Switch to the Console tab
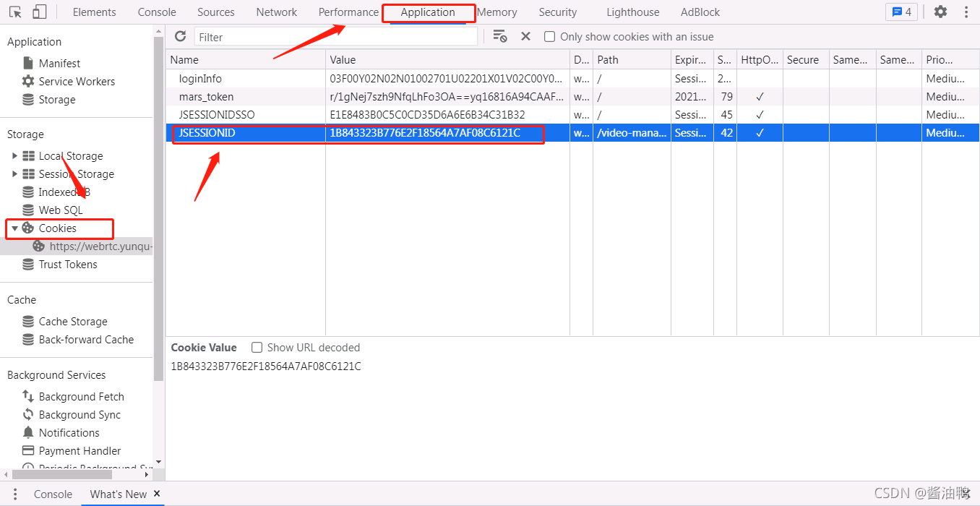980x506 pixels. point(157,12)
